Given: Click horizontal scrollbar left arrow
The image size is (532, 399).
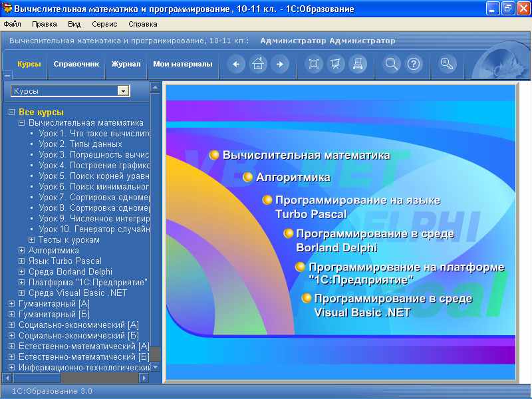Looking at the screenshot, I should 8,378.
